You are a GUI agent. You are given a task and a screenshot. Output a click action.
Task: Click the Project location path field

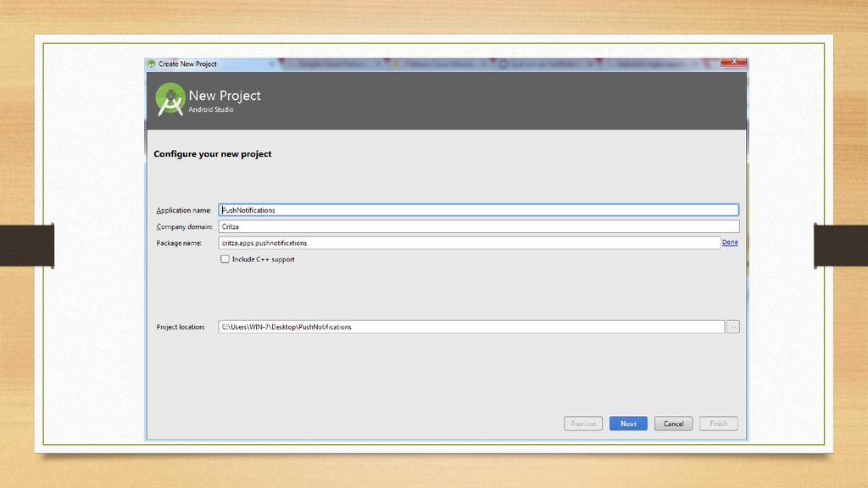click(x=471, y=327)
